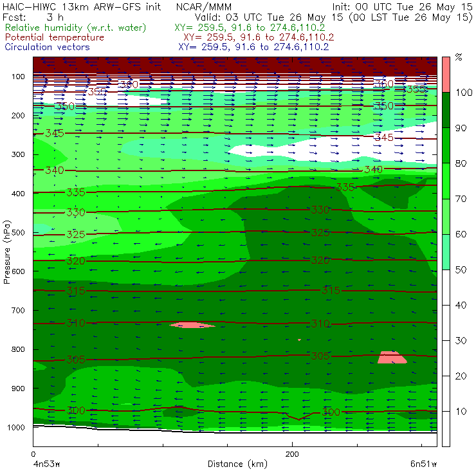This screenshot has height=476, width=476.
Task: Select the 'Init: 00 UTC Tue 26 May 15' text
Action: pyautogui.click(x=402, y=6)
